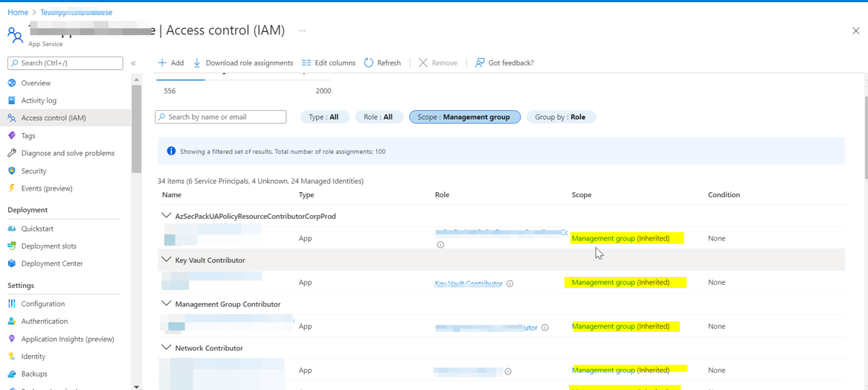The height and width of the screenshot is (390, 868).
Task: Open the Role : All filter
Action: 379,117
